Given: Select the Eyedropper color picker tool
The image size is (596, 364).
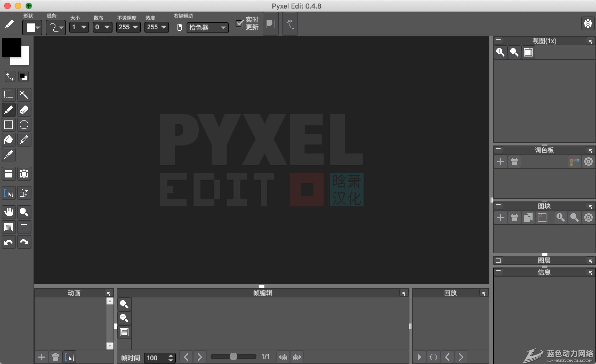Looking at the screenshot, I should (x=9, y=155).
